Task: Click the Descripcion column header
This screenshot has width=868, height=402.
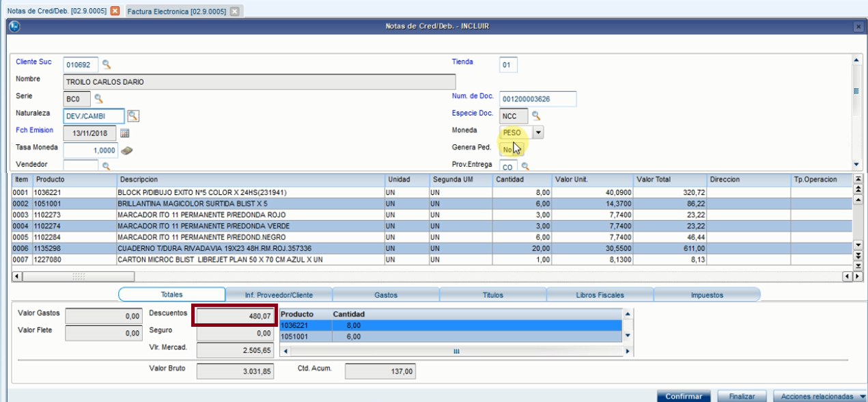Action: point(251,179)
